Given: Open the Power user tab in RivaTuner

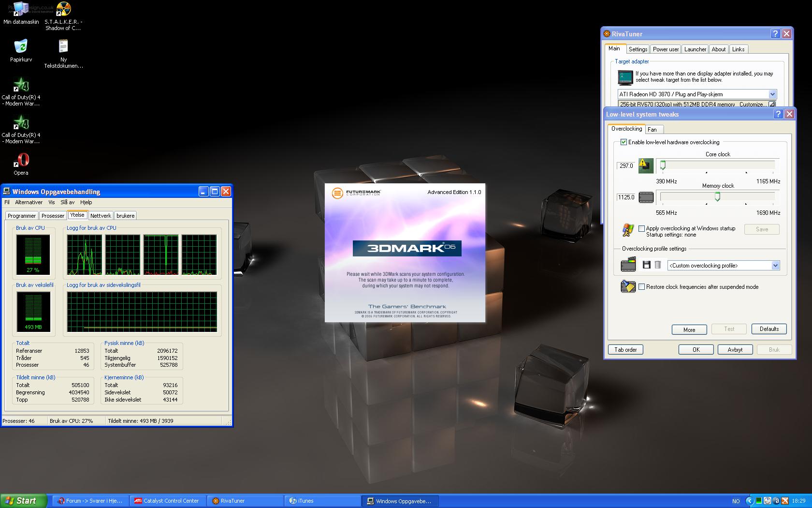Looking at the screenshot, I should [x=666, y=49].
